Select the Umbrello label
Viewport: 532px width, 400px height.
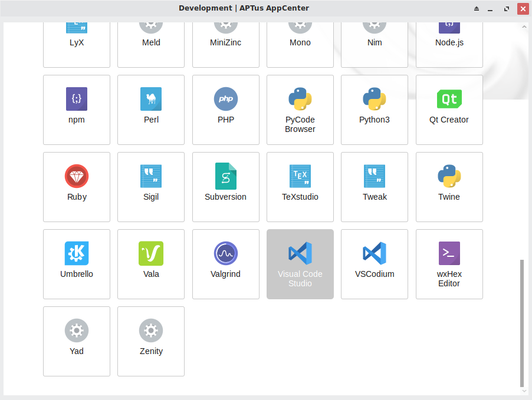pos(77,274)
